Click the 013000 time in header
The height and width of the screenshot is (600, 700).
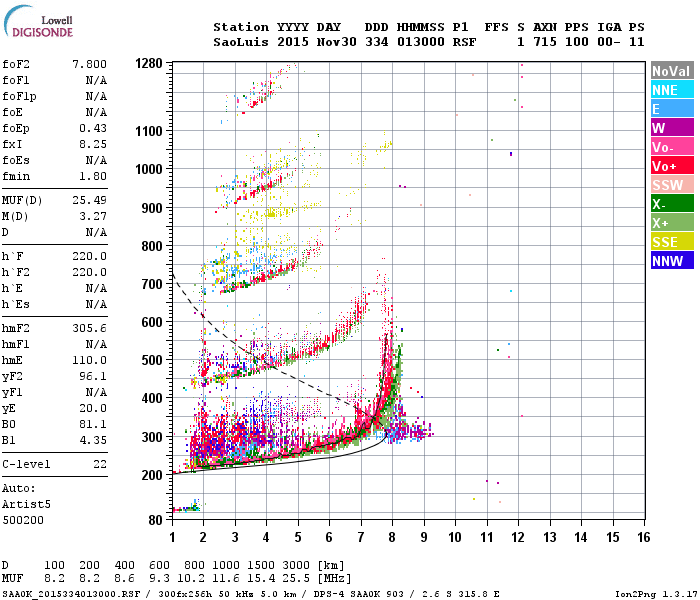421,42
